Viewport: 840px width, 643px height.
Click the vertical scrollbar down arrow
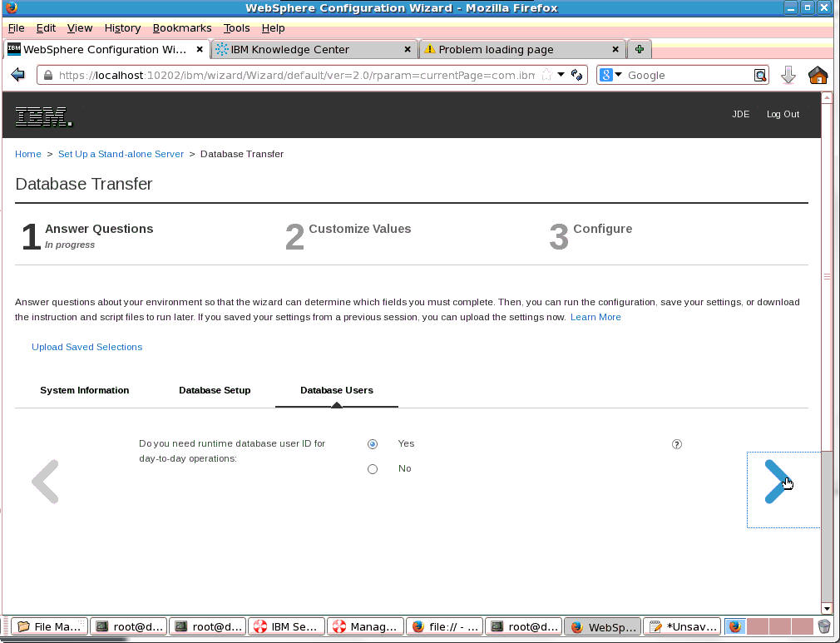827,608
